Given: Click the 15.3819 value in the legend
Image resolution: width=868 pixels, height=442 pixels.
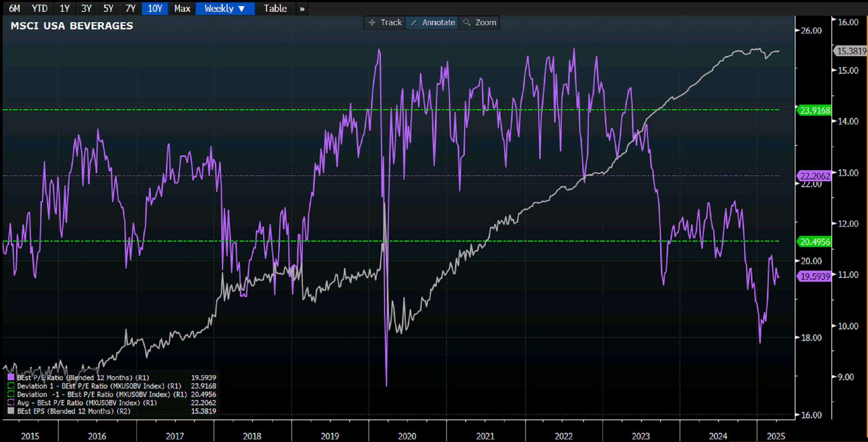Looking at the screenshot, I should (x=203, y=411).
